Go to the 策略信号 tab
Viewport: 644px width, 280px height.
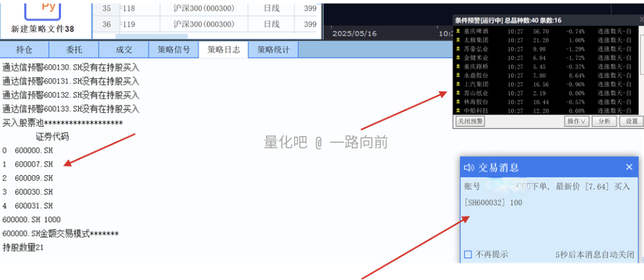(173, 50)
